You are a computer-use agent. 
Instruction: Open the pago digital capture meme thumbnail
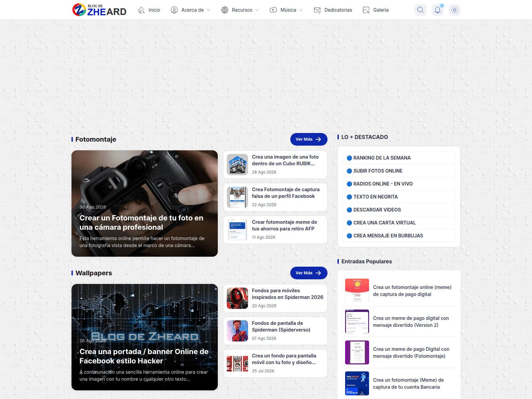357,291
